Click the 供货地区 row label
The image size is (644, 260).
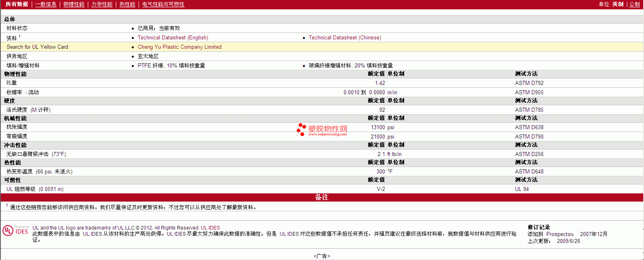point(17,56)
